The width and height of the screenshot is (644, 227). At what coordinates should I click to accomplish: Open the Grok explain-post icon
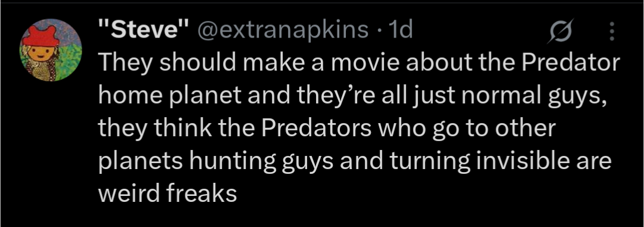coord(559,31)
